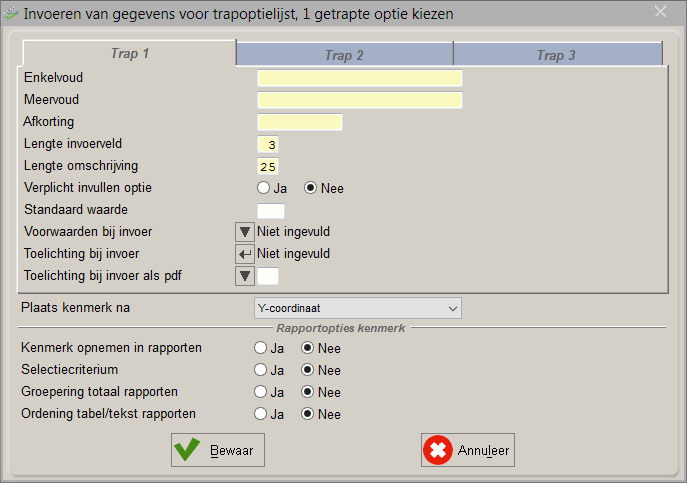Click the Afkorting input field
Screen dimensions: 687x483
[300, 122]
